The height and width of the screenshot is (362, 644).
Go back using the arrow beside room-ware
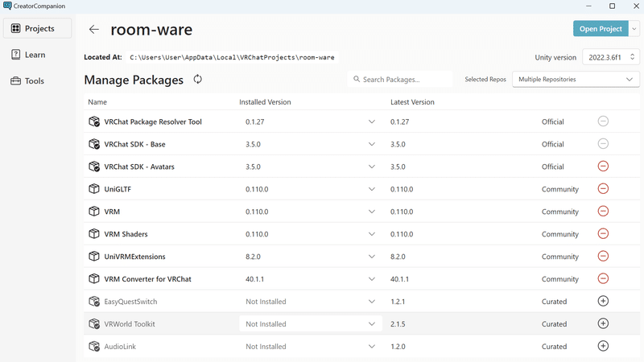click(94, 29)
